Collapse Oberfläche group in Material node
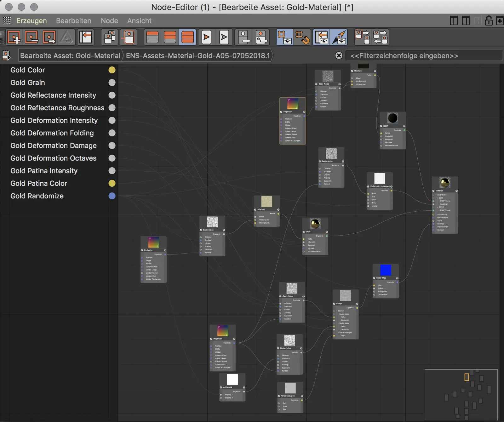Screen dimensions: 504x422 coord(436,195)
